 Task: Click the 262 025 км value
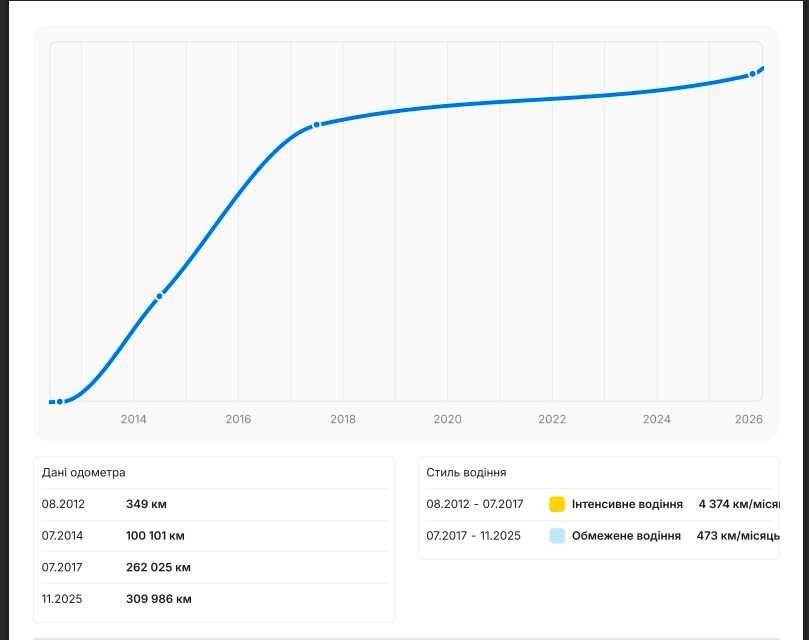coord(158,567)
